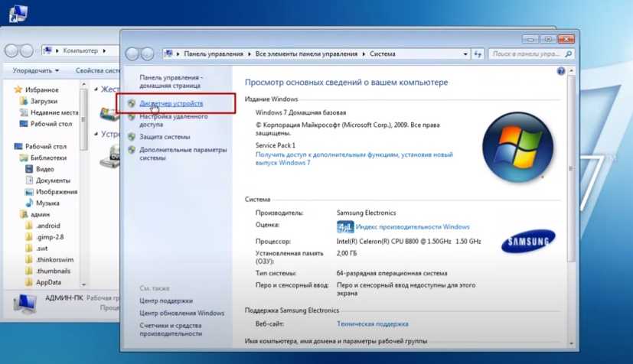Open Счетчики и средства производительности link
Viewport: 633px width, 364px height.
pos(171,330)
